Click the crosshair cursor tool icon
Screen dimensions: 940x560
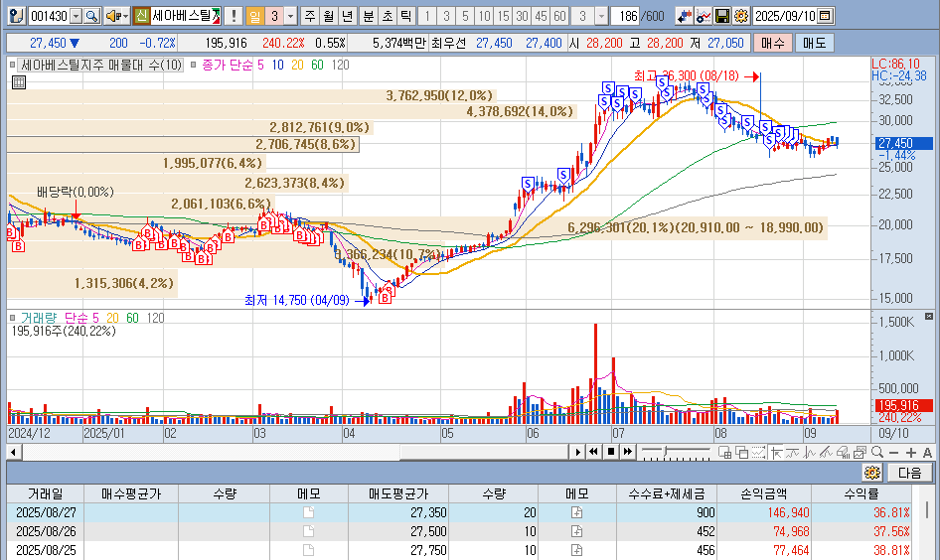point(777,452)
